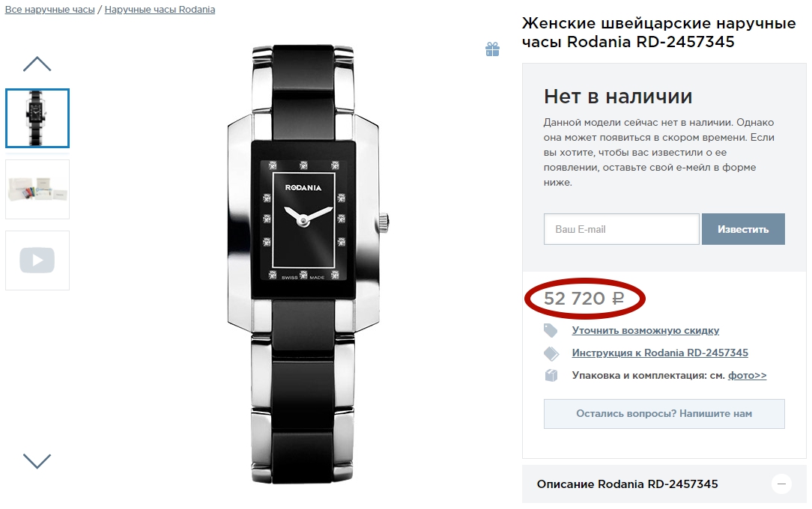Click the Ваш E-mail input field
The width and height of the screenshot is (812, 509).
coord(622,229)
